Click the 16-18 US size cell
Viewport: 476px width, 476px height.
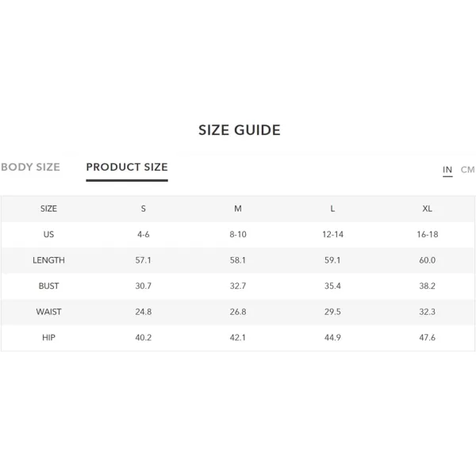coord(428,234)
